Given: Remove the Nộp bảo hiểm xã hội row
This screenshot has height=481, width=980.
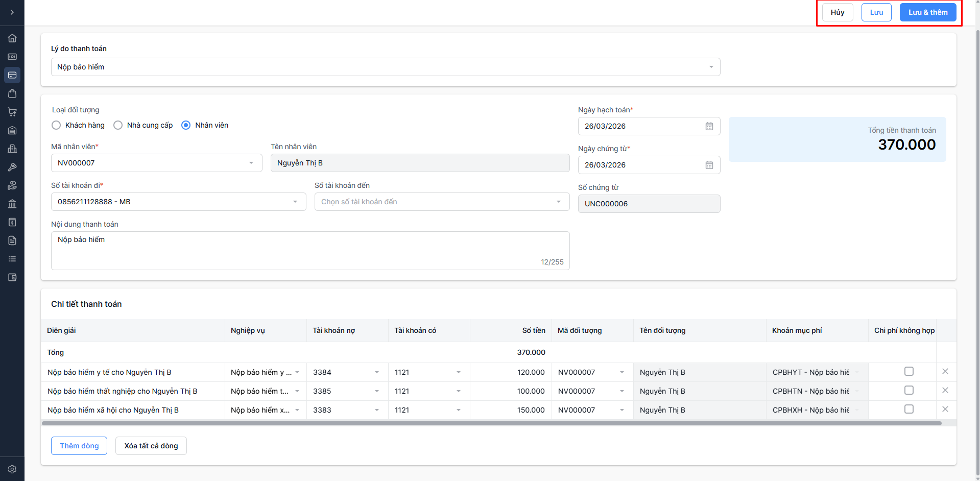Looking at the screenshot, I should click(945, 410).
